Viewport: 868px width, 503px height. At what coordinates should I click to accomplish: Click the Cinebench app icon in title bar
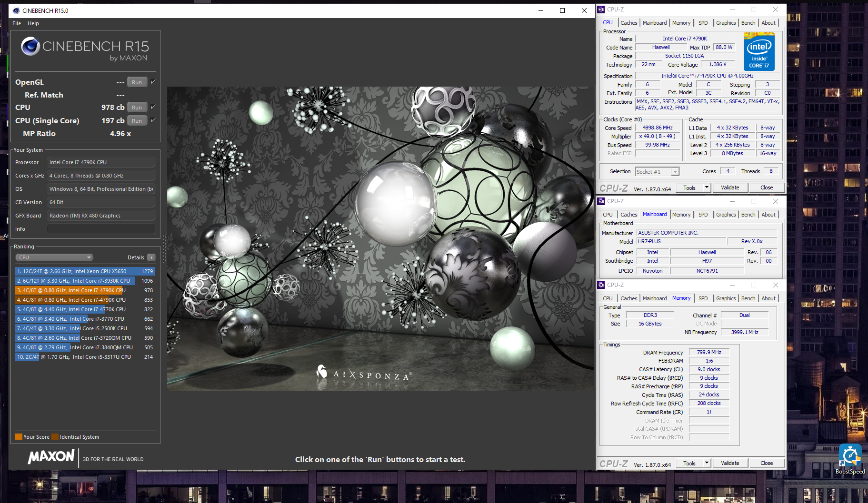(16, 10)
